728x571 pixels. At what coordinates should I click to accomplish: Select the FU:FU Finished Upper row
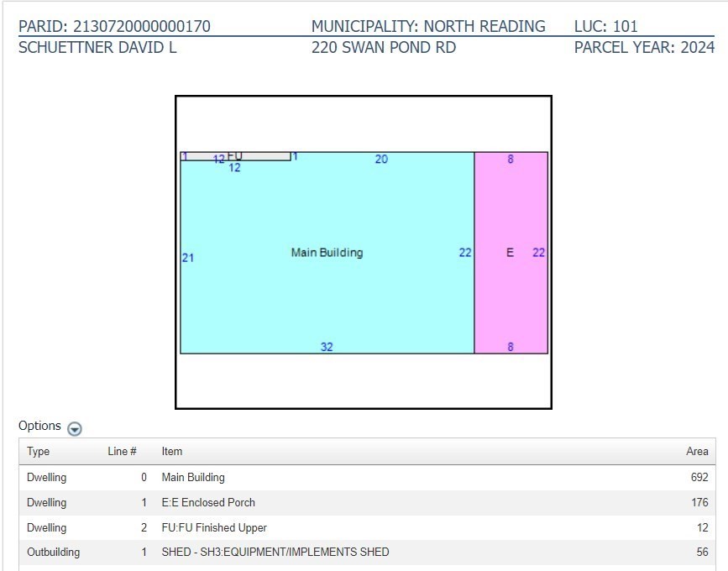pos(214,528)
